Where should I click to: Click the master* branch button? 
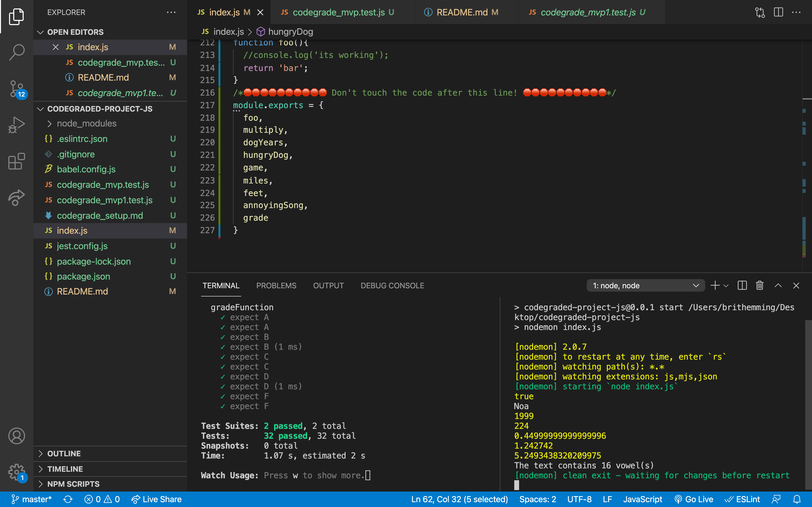coord(32,499)
